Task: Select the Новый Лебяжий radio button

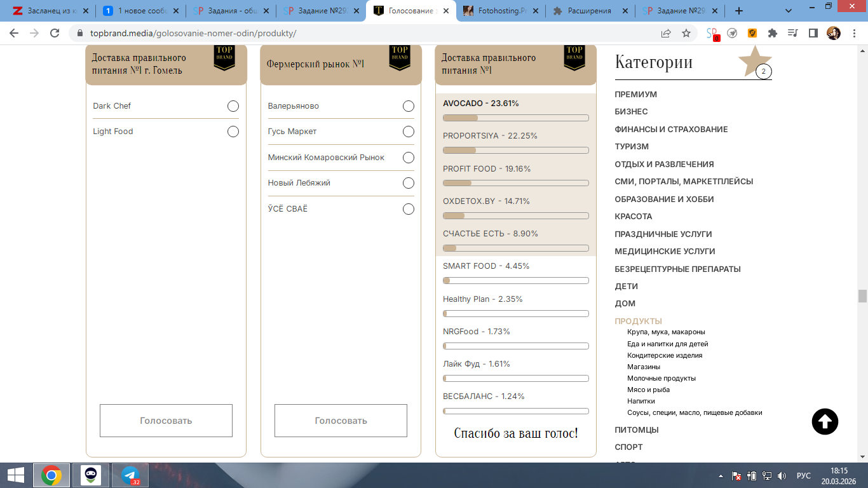Action: (x=409, y=183)
